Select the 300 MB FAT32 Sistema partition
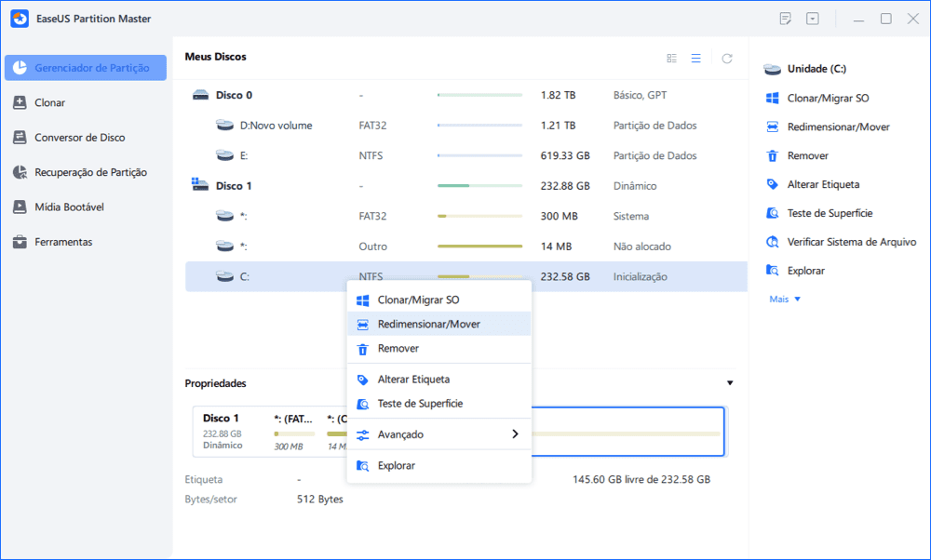Screen dimensions: 931x560 [466, 216]
